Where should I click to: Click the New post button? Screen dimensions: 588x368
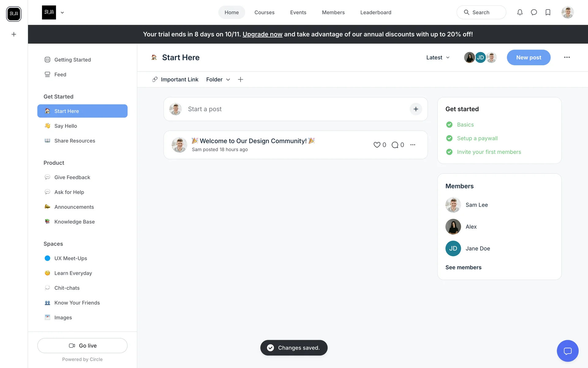pos(528,57)
